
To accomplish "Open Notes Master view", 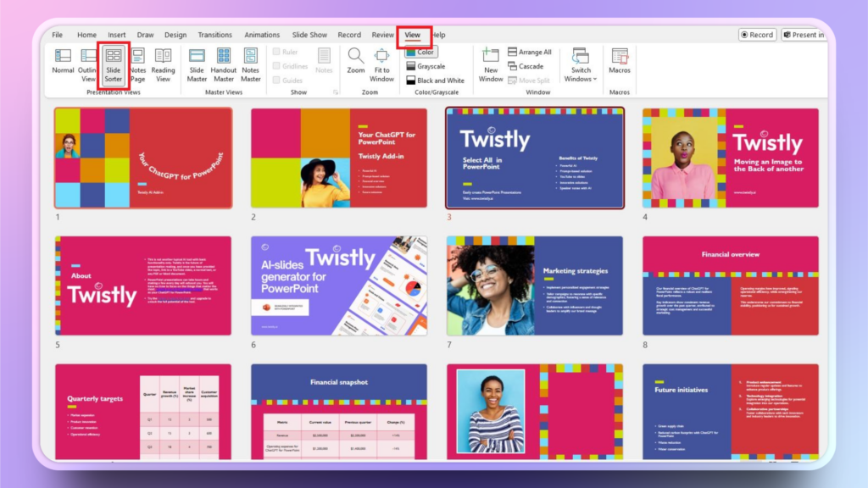I will (250, 65).
